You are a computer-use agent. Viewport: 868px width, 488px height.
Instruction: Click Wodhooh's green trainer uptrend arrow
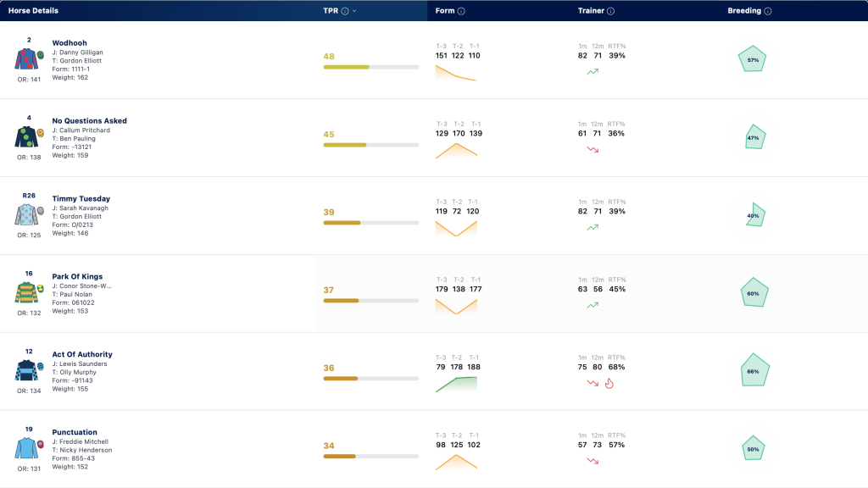pyautogui.click(x=593, y=71)
